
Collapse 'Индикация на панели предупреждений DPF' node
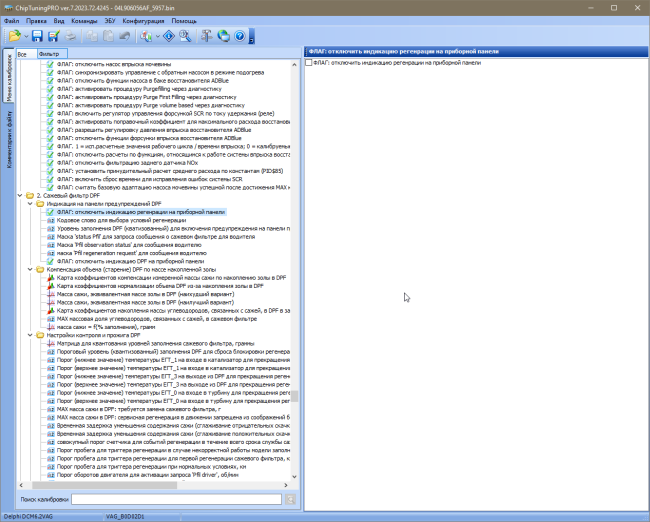tap(30, 204)
